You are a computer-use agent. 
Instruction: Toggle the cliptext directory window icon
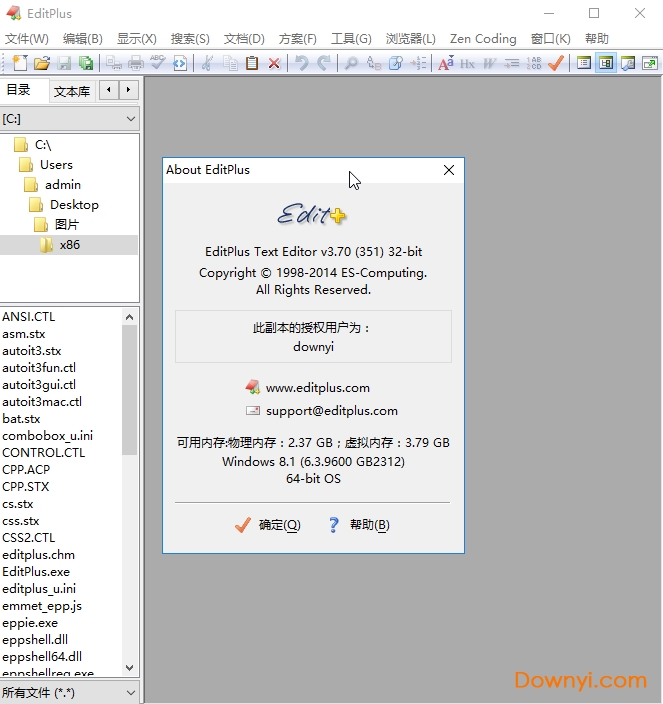point(606,63)
